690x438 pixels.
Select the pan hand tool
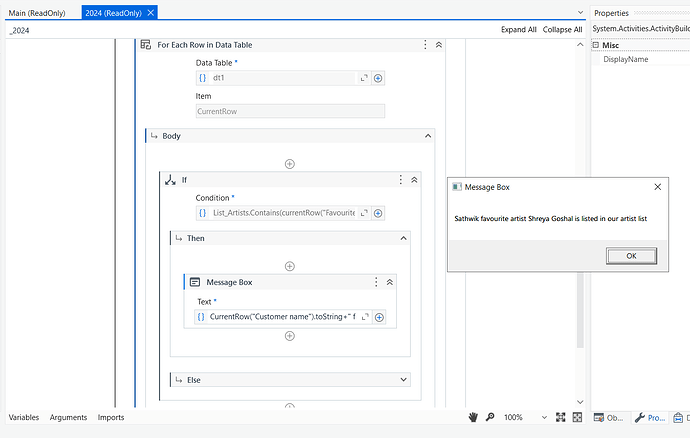coord(473,417)
